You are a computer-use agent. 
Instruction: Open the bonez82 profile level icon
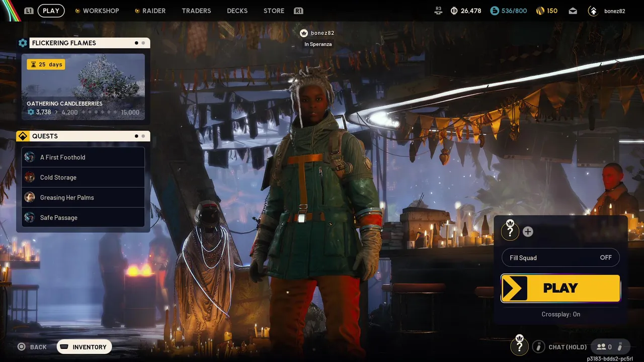pyautogui.click(x=593, y=11)
